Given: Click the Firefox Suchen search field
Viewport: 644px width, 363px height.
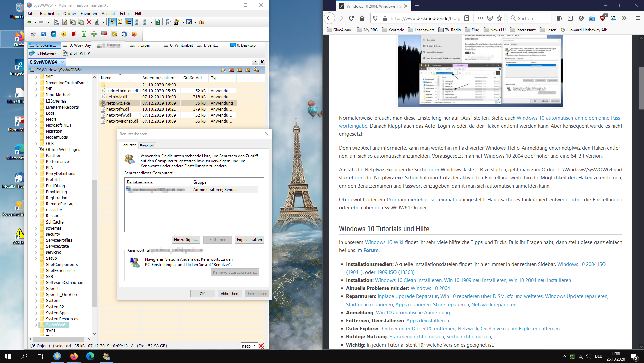Looking at the screenshot, I should click(x=530, y=18).
